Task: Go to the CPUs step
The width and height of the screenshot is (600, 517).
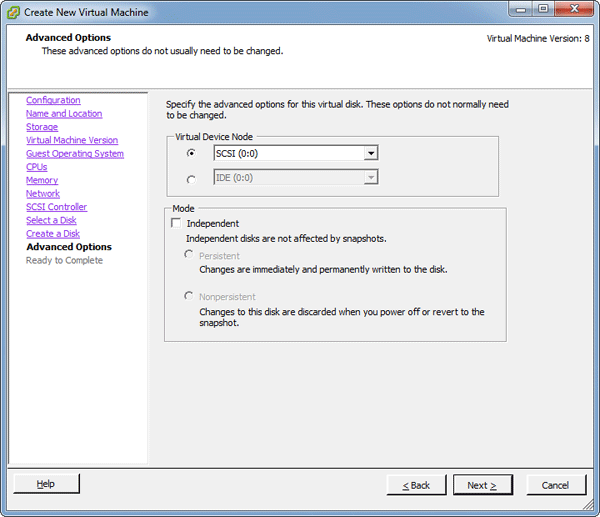Action: [37, 167]
